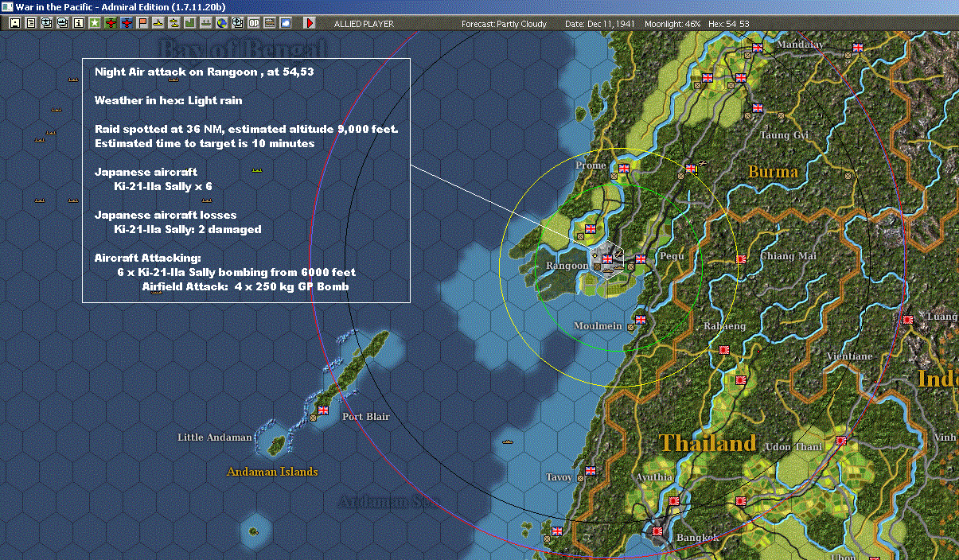The height and width of the screenshot is (560, 959).
Task: Click the Andaman Islands map label
Action: pyautogui.click(x=272, y=472)
